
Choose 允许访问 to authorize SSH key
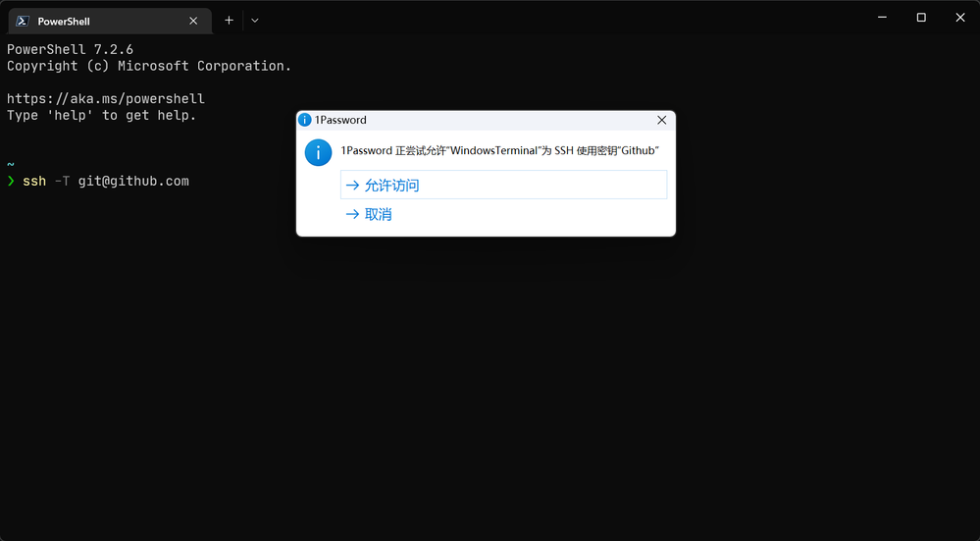(391, 185)
